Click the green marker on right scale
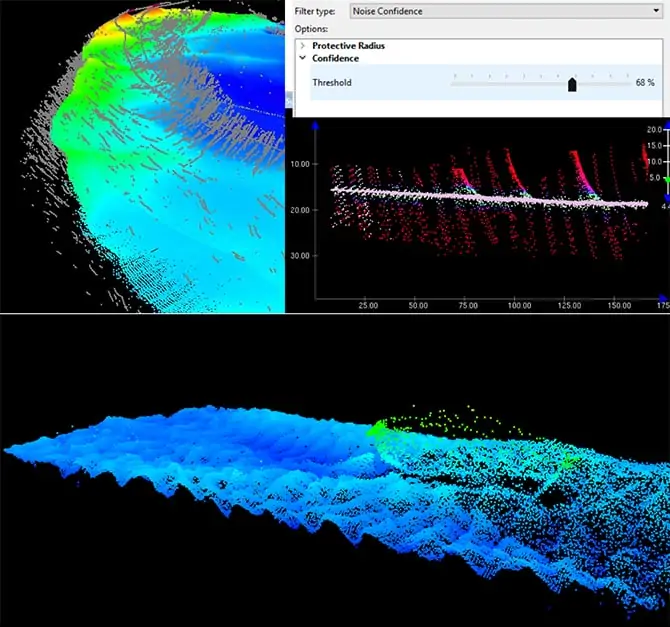This screenshot has width=670, height=627. tap(667, 180)
